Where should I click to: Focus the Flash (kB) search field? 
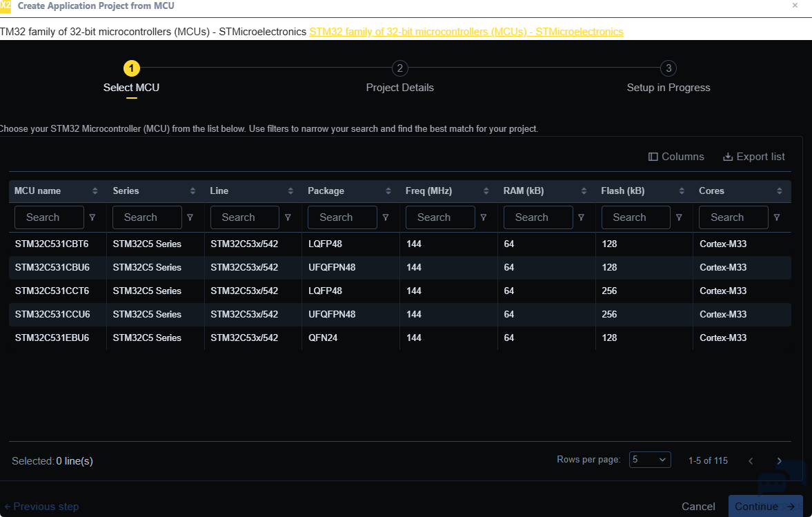point(636,217)
